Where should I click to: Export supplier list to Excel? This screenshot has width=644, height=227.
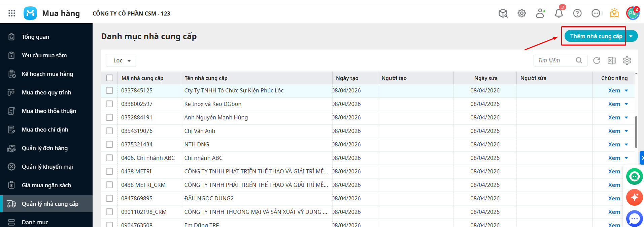tap(611, 60)
